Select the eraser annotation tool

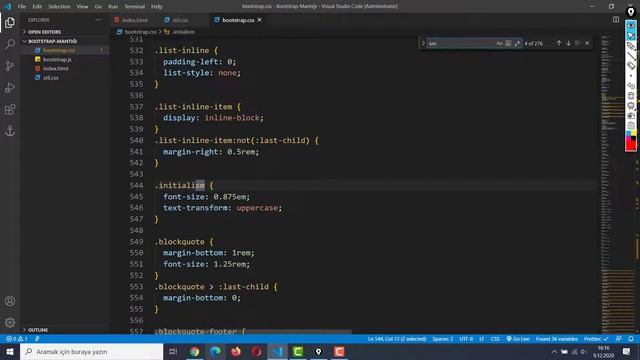coord(631,65)
